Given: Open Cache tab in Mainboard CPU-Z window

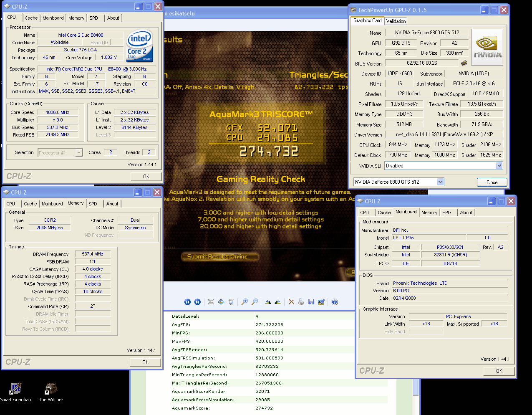Looking at the screenshot, I should pos(384,213).
